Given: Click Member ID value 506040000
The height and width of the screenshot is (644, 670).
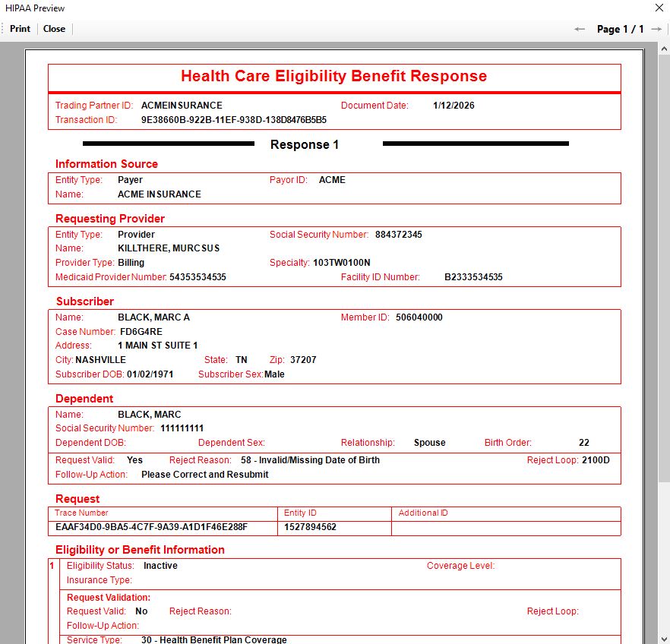Looking at the screenshot, I should pos(419,317).
